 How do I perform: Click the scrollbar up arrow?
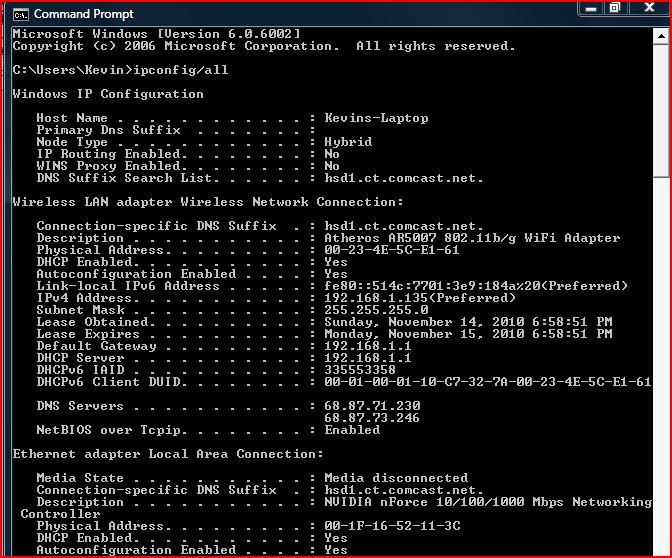pyautogui.click(x=660, y=37)
